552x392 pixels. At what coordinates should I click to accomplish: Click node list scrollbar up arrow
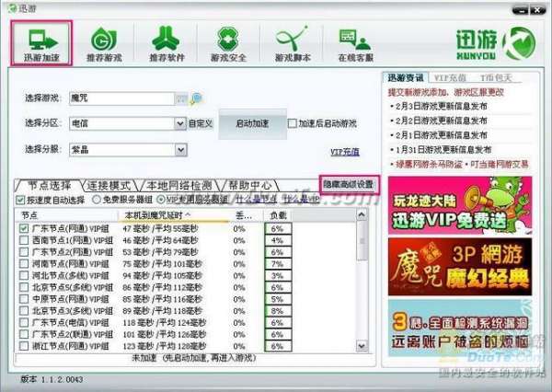click(362, 214)
